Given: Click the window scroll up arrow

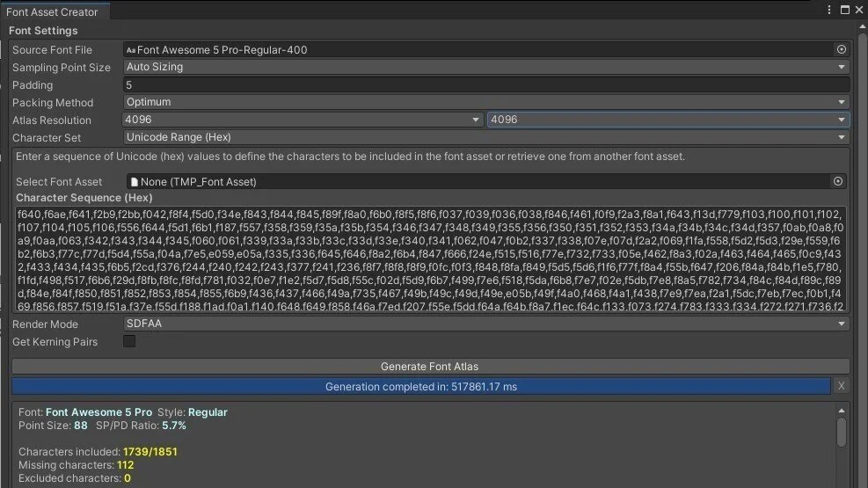Looking at the screenshot, I should point(863,26).
